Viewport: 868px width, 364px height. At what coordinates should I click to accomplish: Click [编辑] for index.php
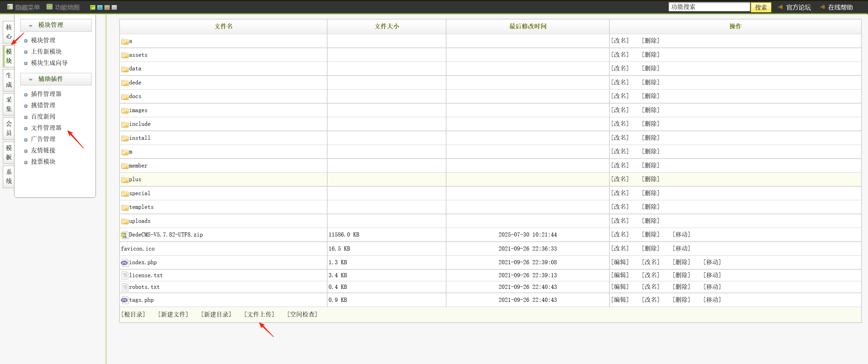tap(620, 262)
